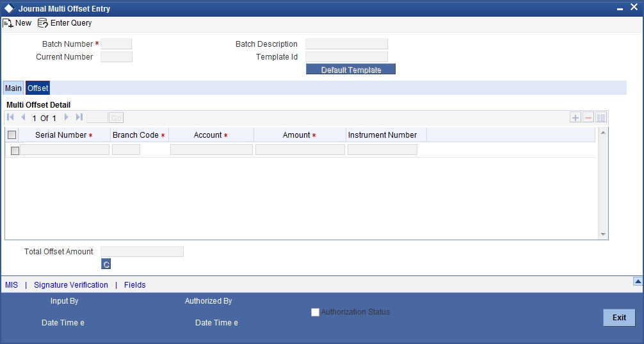Click the Instrument Number cell in first row
Viewport: 644px width, 344px height.
point(382,150)
